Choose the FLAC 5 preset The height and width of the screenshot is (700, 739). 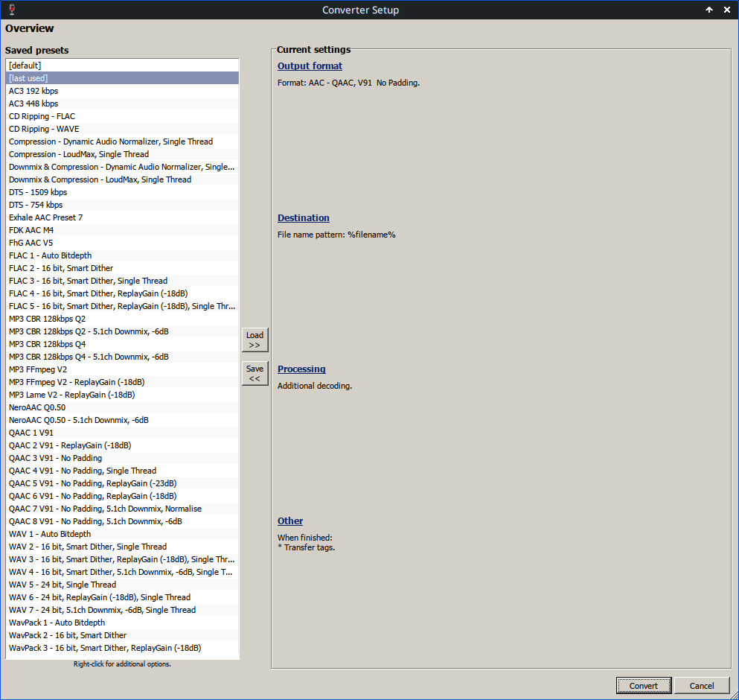click(122, 306)
